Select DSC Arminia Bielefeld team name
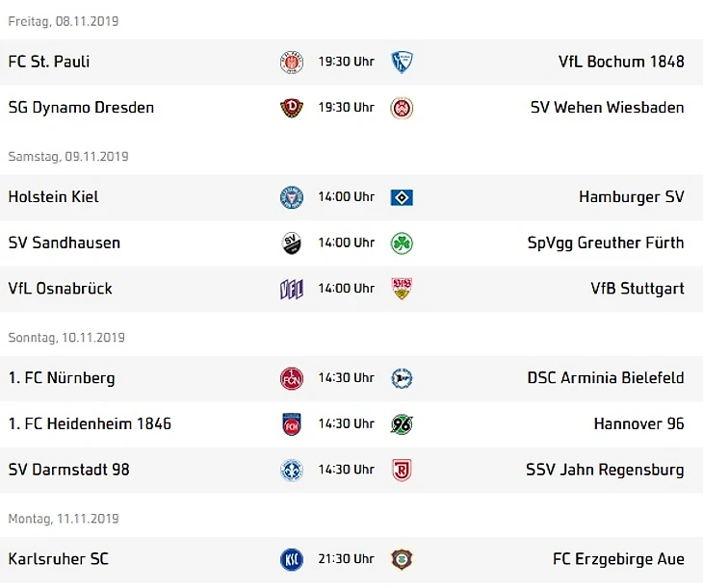The height and width of the screenshot is (588, 703). click(x=606, y=378)
